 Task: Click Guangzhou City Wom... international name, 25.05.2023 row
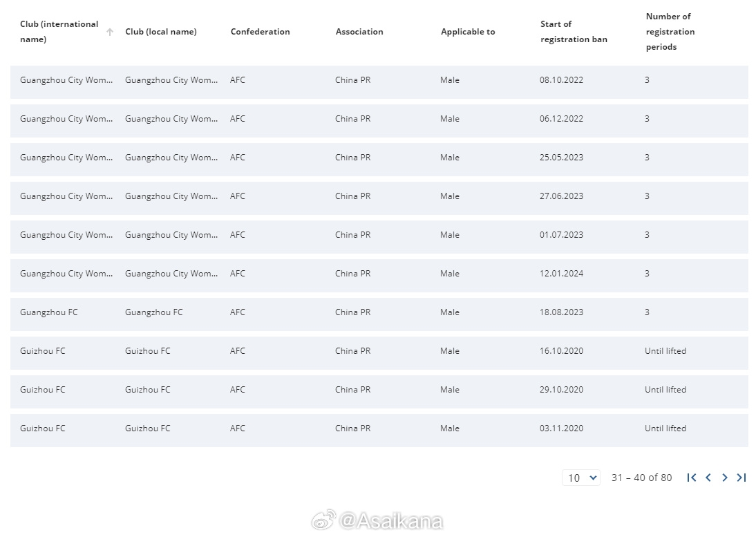66,158
